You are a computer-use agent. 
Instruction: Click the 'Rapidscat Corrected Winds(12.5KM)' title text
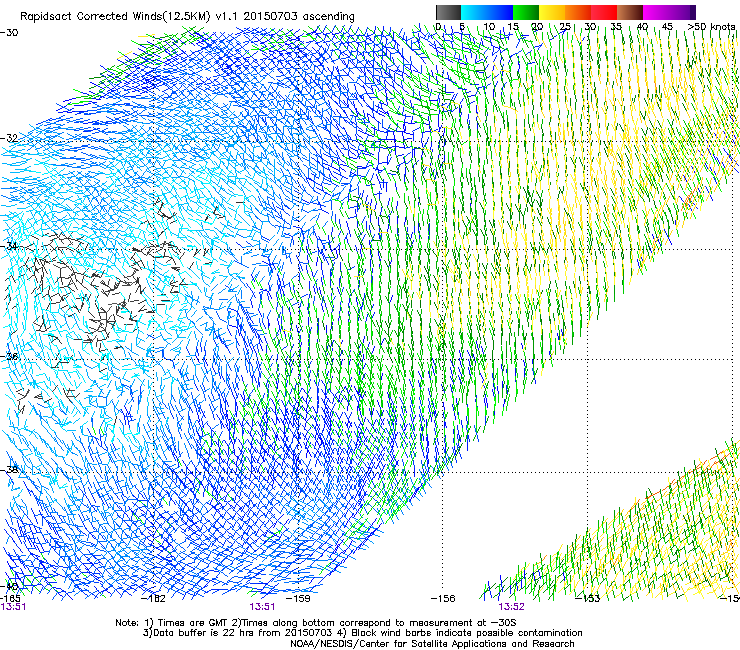115,16
